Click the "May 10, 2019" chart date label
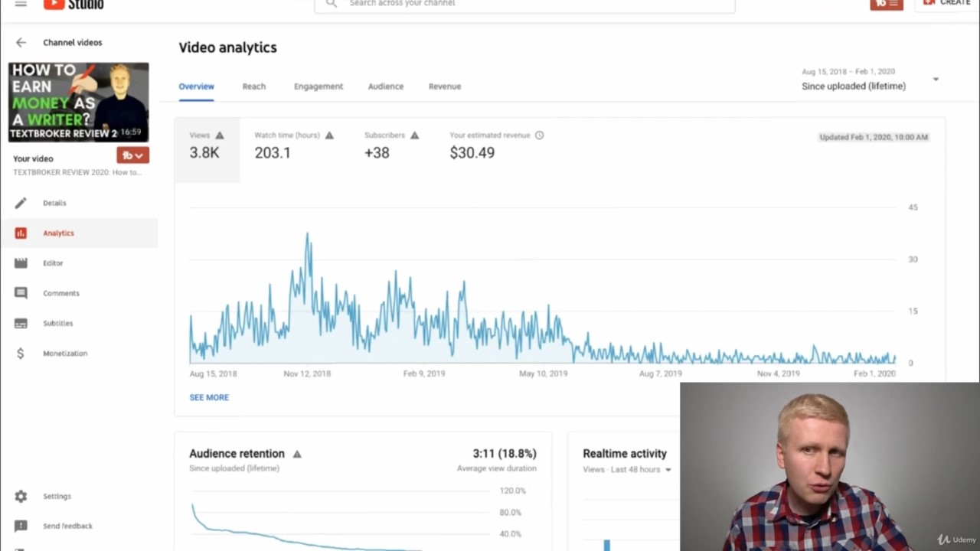980x551 pixels. pos(544,373)
